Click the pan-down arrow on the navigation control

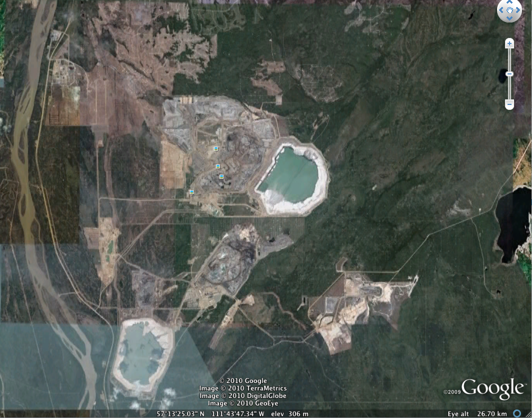(510, 18)
